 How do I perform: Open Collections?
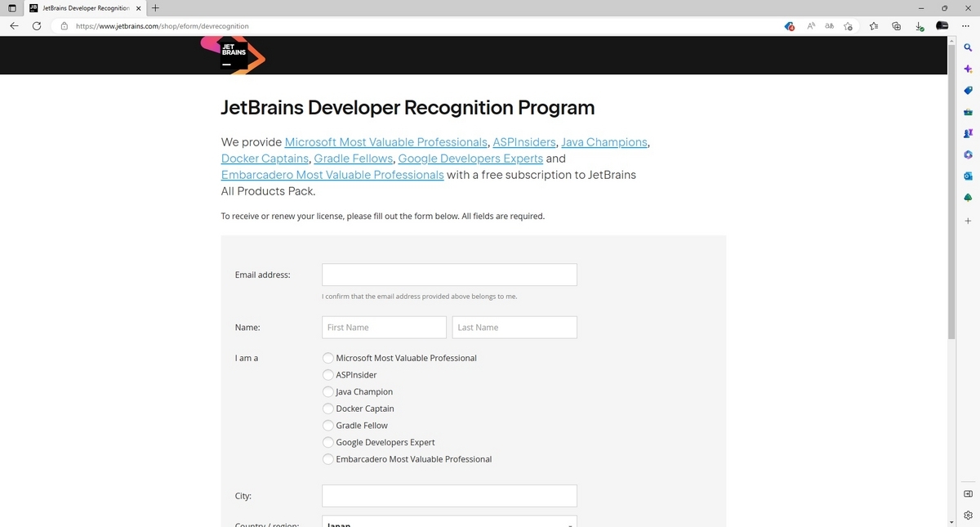point(896,26)
